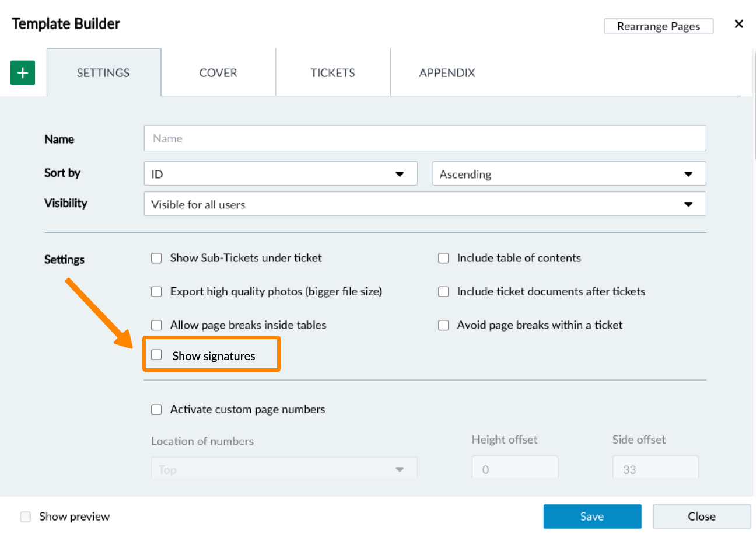Screen dimensions: 756x537
Task: Click the Rearrange Pages button
Action: pyautogui.click(x=658, y=26)
